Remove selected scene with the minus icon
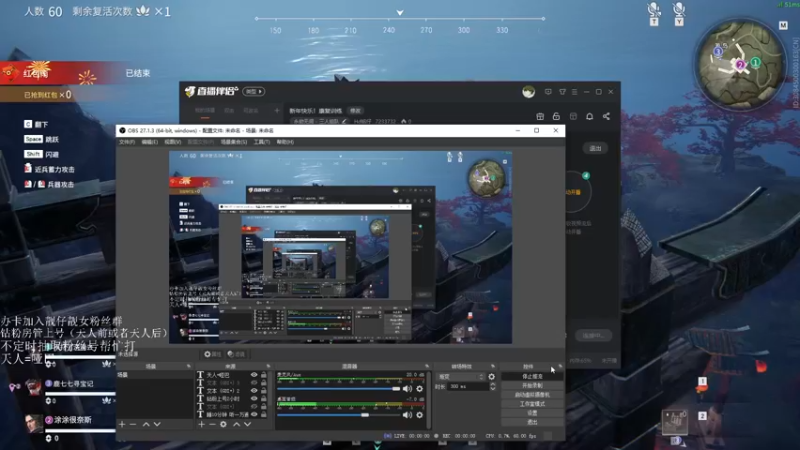 (133, 424)
